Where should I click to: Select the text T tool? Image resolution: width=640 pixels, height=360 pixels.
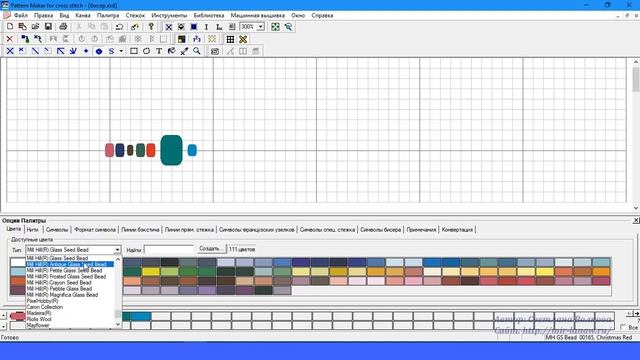pos(159,51)
